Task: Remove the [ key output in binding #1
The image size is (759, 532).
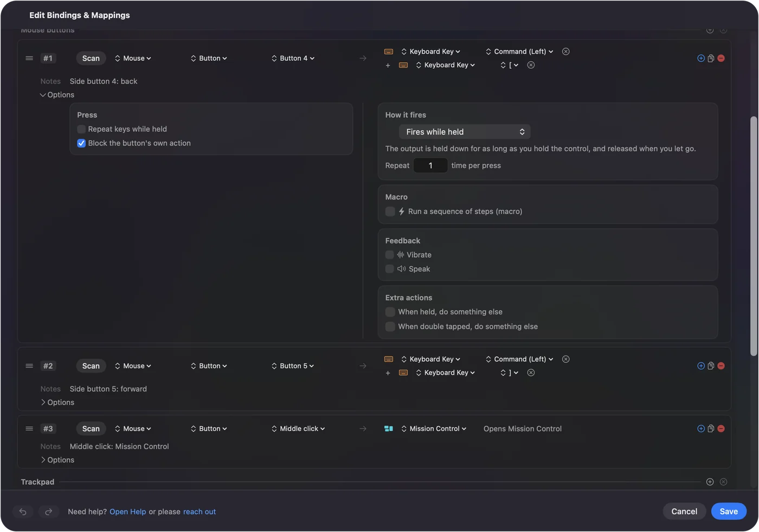Action: coord(531,65)
